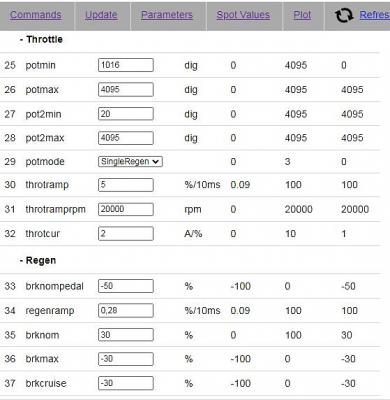390x400 pixels.
Task: Open the Commands tab
Action: point(36,15)
